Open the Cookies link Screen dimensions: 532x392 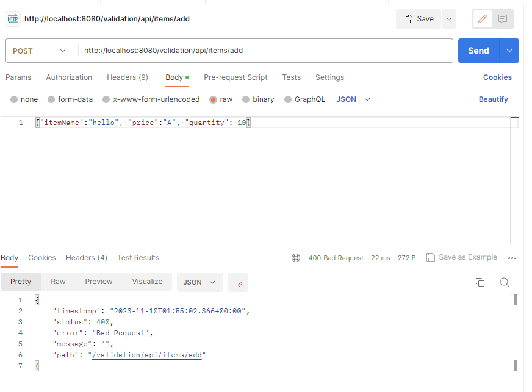coord(497,77)
